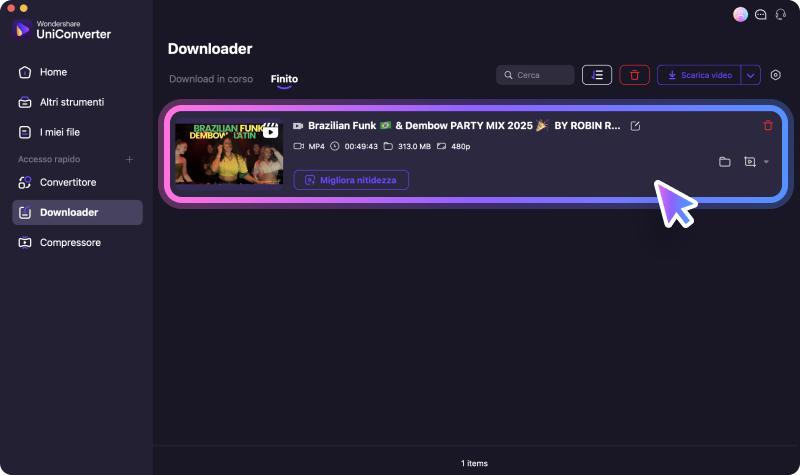Click the headset support icon
This screenshot has width=800, height=475.
[x=780, y=14]
